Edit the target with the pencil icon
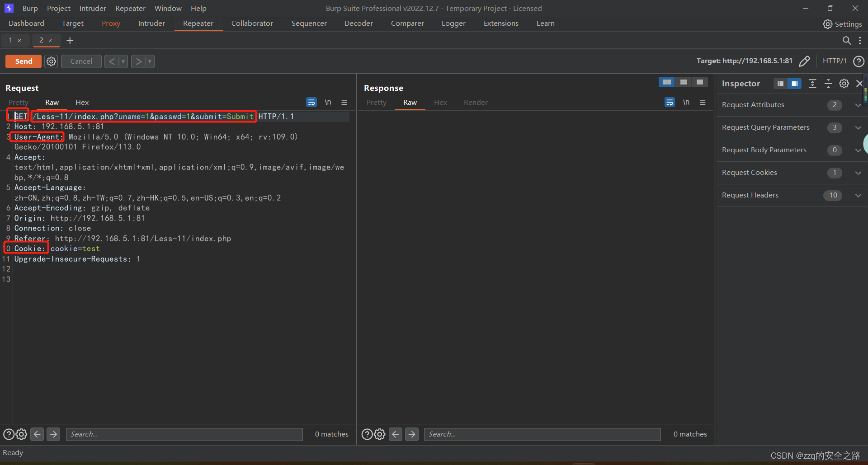Screen dimensions: 868x465 point(805,61)
